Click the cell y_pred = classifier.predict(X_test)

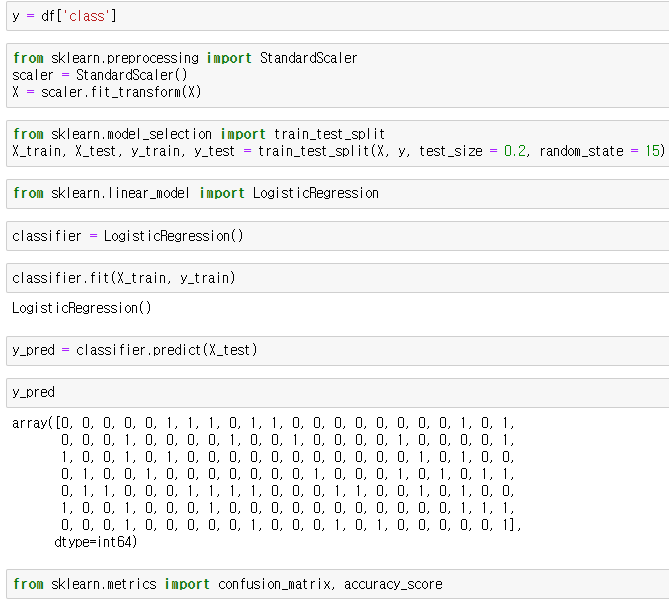coord(337,350)
